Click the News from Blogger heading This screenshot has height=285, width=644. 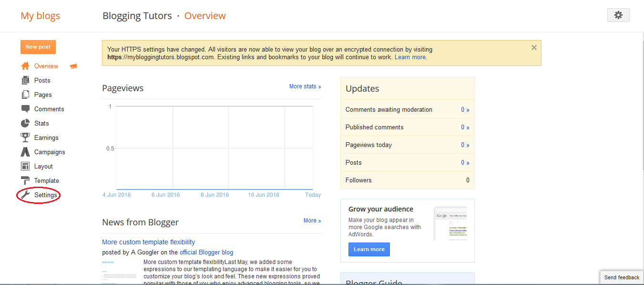point(140,222)
